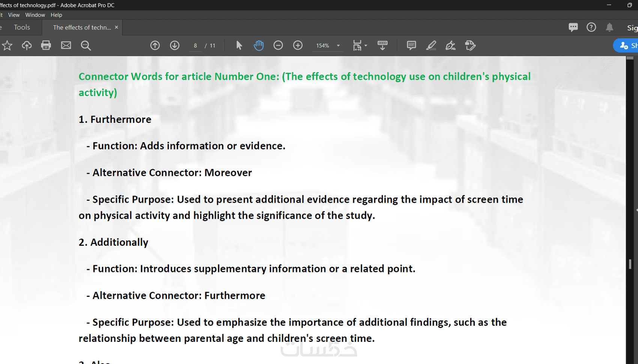This screenshot has height=364, width=638.
Task: Send file by email envelope icon
Action: click(x=66, y=45)
